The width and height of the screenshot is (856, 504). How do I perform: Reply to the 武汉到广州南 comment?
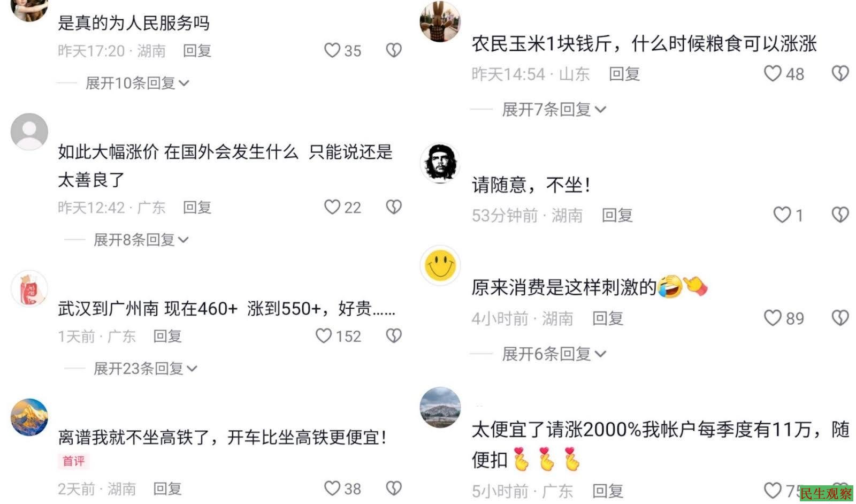[x=167, y=336]
